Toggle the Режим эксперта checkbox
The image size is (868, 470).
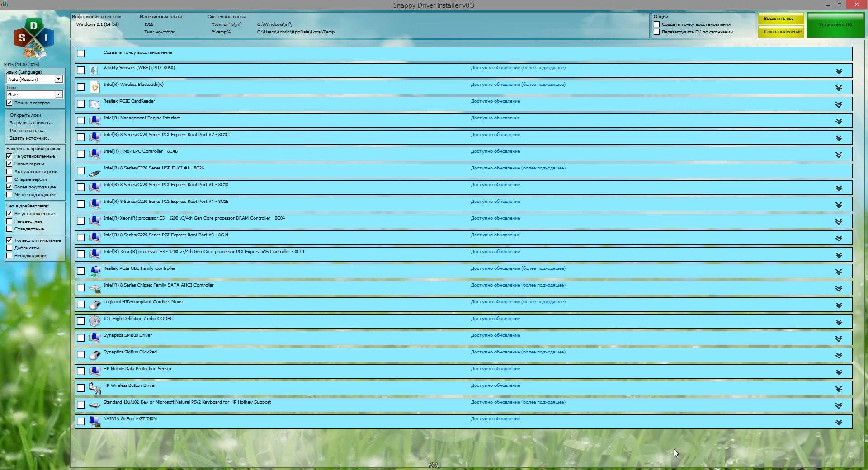9,103
